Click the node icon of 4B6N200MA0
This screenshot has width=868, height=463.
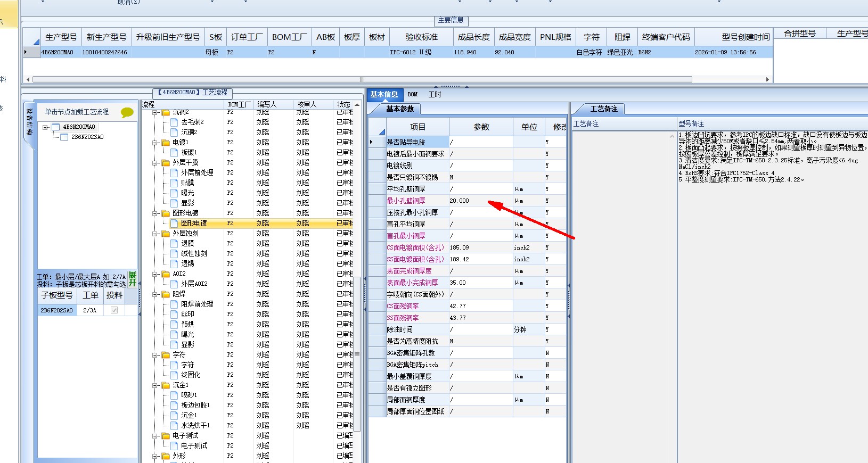pos(56,127)
